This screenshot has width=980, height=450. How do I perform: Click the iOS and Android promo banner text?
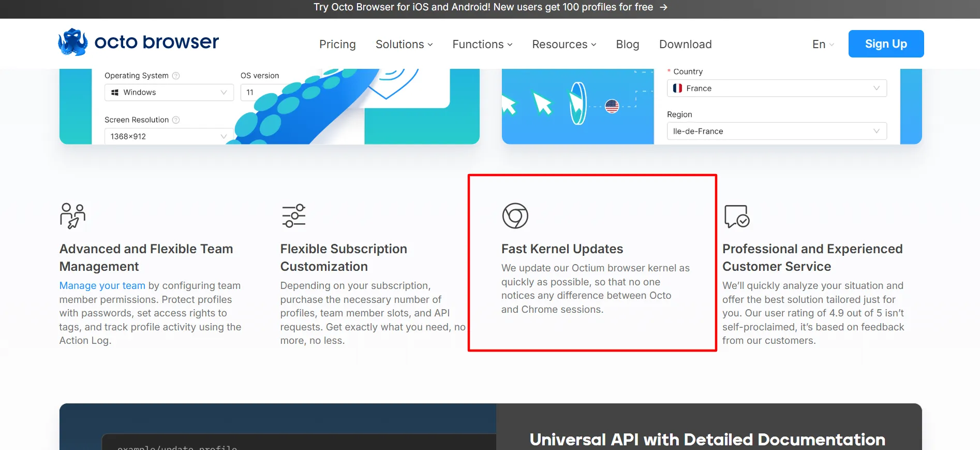click(483, 7)
